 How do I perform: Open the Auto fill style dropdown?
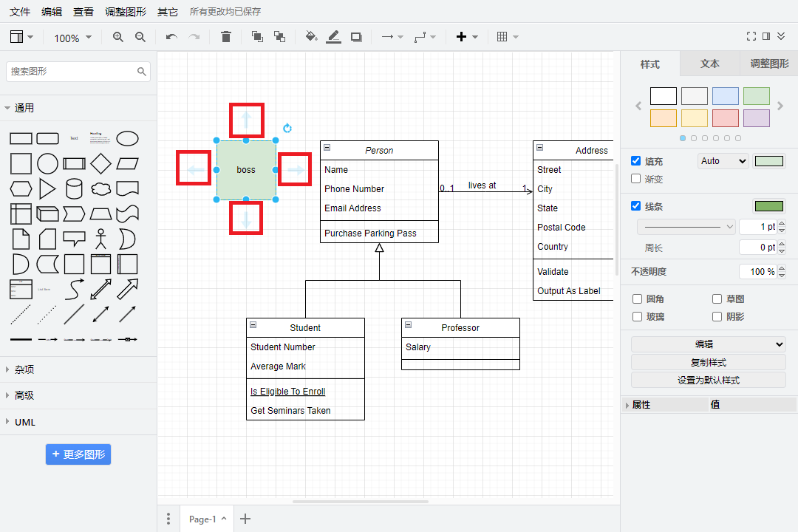[x=723, y=161]
